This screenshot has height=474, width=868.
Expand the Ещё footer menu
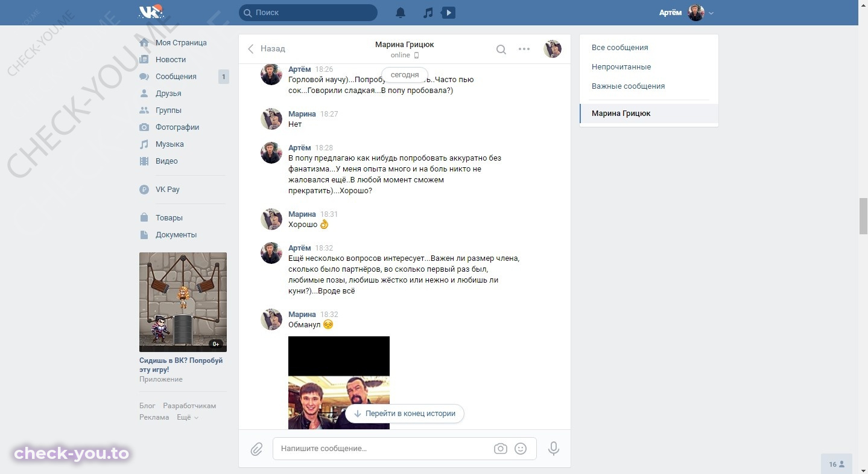[x=188, y=417]
